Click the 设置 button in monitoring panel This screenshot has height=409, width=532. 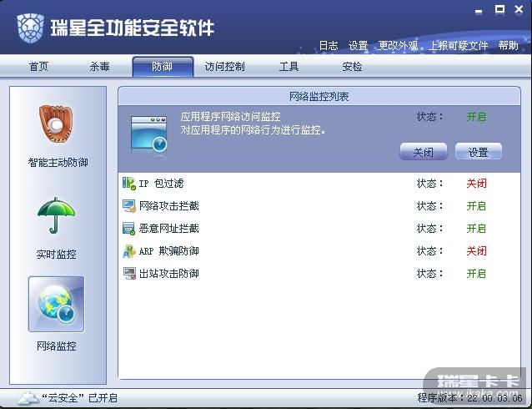(479, 152)
